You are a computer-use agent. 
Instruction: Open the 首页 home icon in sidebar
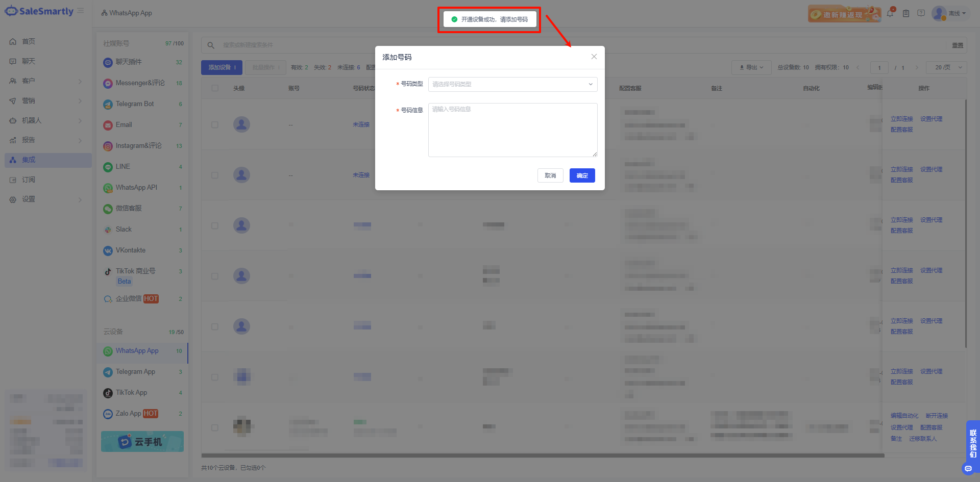tap(13, 41)
